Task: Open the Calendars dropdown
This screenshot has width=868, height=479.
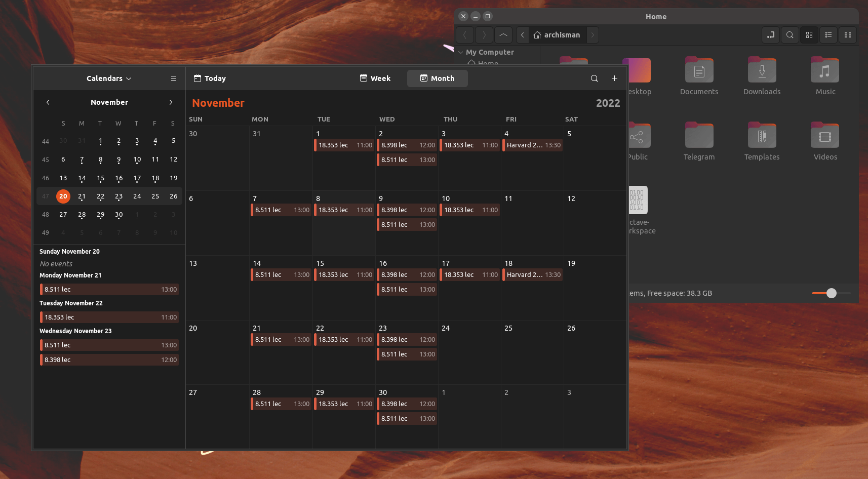Action: [x=108, y=78]
